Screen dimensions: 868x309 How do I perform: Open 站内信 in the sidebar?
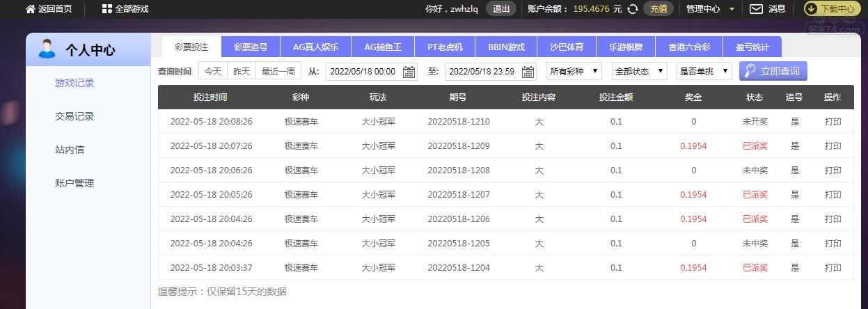coord(70,150)
